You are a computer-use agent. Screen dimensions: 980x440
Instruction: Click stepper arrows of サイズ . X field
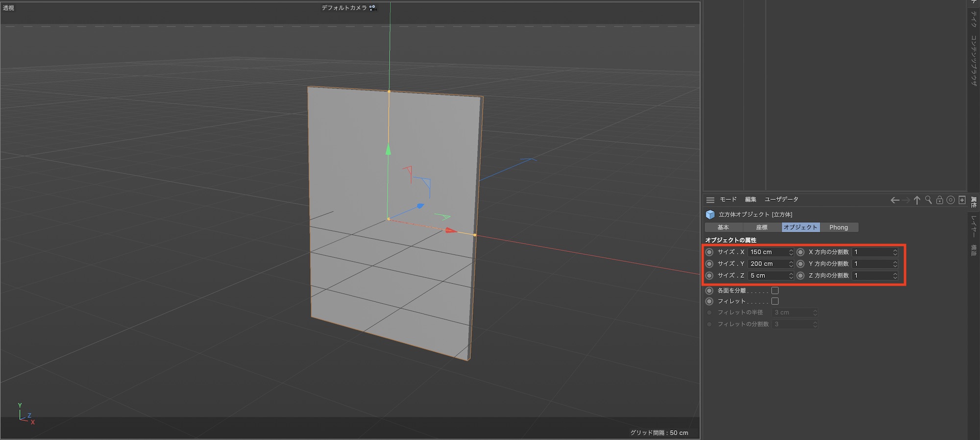790,252
